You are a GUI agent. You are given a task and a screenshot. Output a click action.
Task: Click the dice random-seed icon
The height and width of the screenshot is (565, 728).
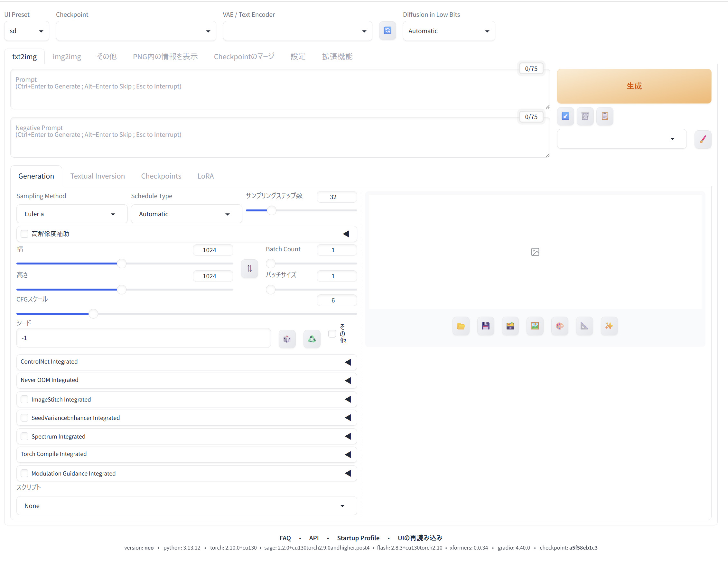pyautogui.click(x=287, y=339)
